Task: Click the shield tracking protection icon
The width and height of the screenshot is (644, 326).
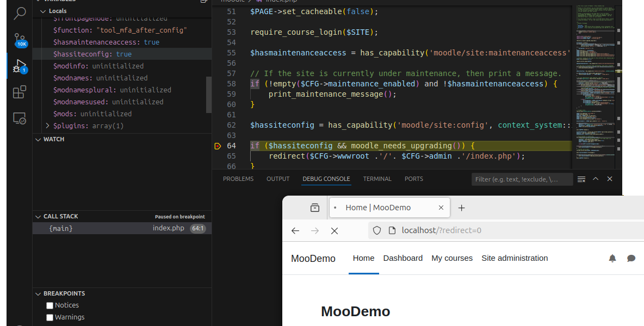Action: tap(376, 230)
